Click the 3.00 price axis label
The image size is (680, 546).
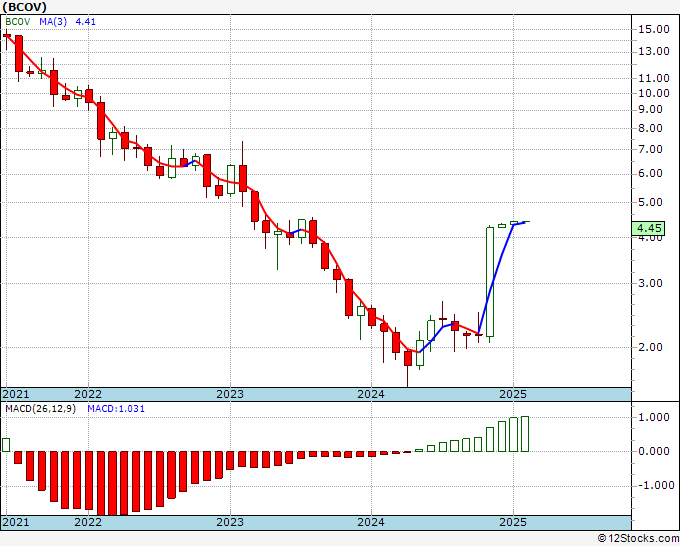coord(650,284)
